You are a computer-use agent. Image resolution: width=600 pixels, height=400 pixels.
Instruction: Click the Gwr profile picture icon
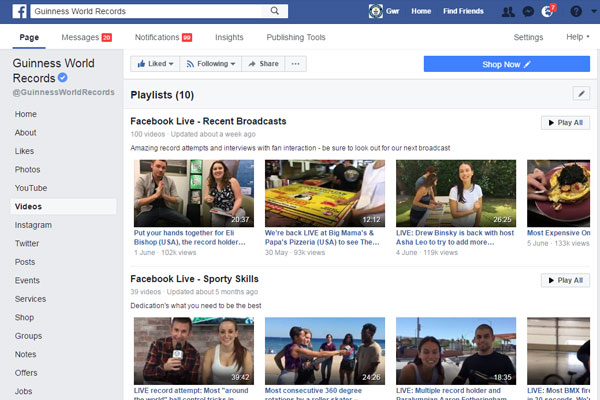tap(376, 12)
